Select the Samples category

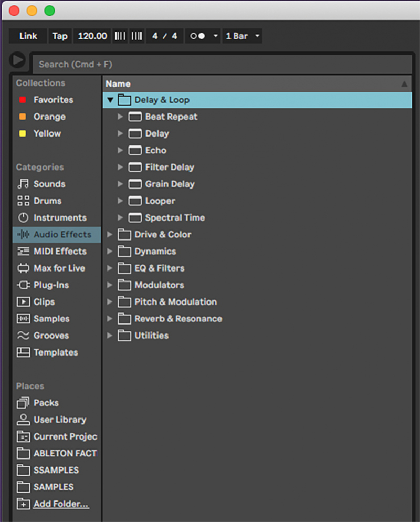coord(51,319)
